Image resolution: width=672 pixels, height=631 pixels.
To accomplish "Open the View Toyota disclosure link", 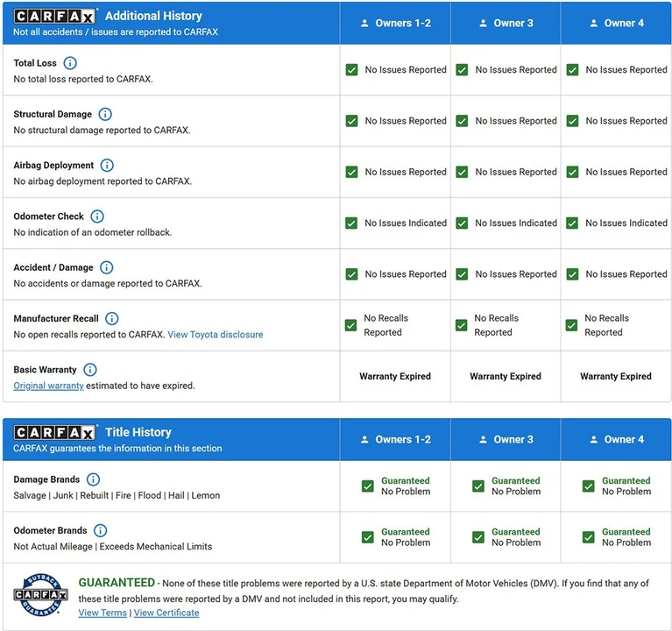I will click(216, 335).
